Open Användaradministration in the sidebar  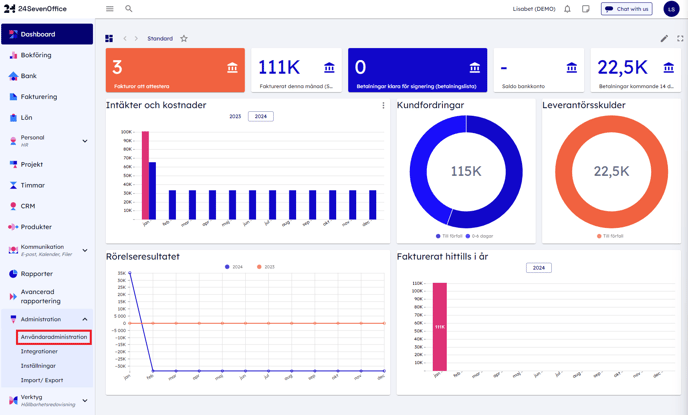point(54,337)
